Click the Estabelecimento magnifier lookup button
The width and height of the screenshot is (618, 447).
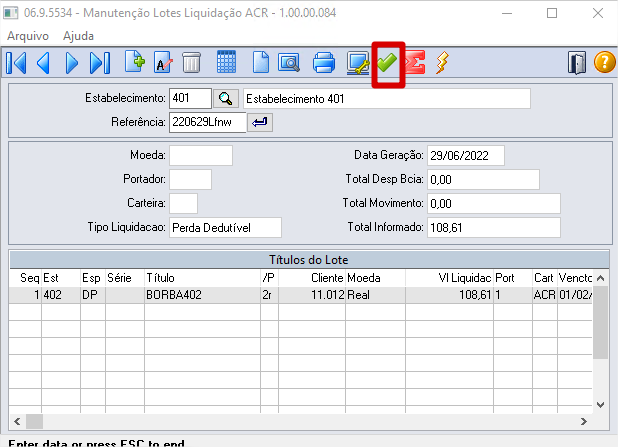pyautogui.click(x=226, y=98)
